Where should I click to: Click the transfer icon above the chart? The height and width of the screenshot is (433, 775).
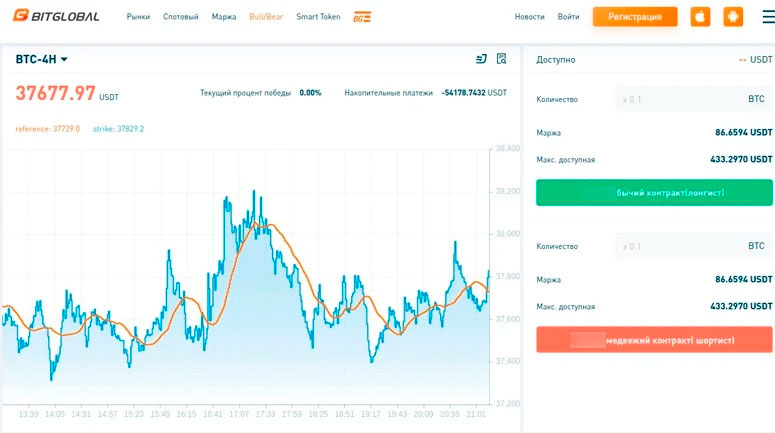pos(481,59)
